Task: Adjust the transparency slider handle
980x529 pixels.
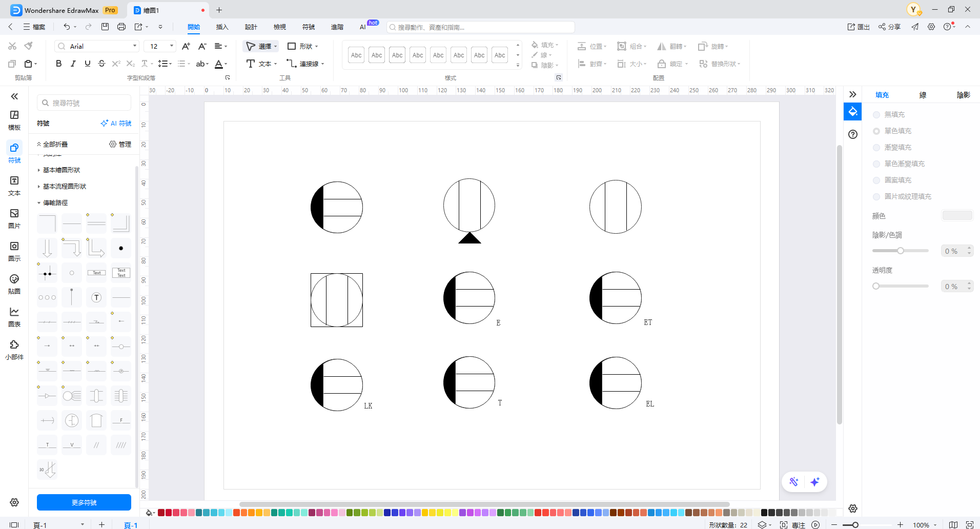Action: point(876,286)
